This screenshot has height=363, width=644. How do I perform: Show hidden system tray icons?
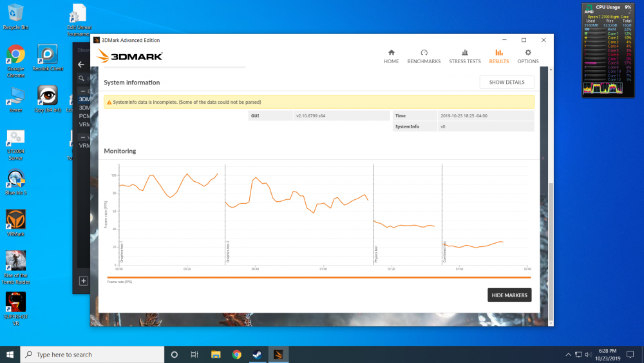coord(568,355)
